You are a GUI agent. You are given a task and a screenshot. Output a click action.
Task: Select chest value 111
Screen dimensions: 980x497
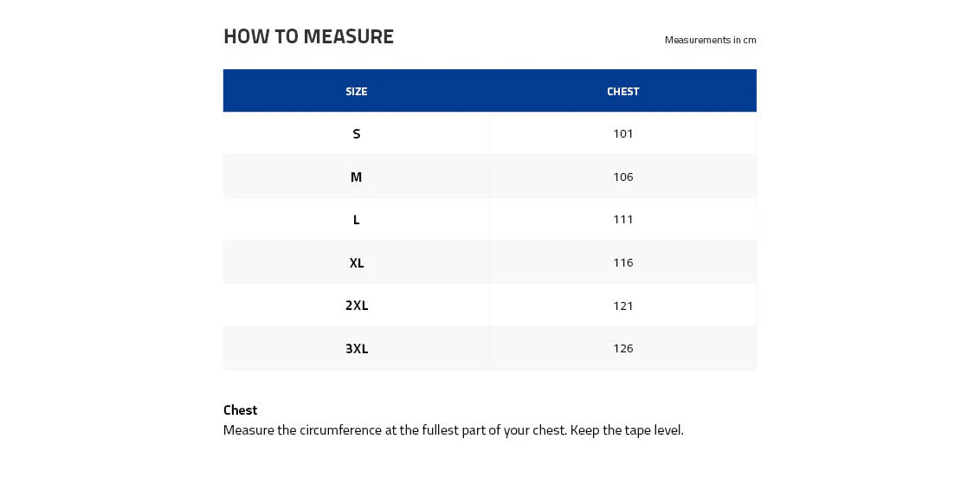[x=623, y=219]
